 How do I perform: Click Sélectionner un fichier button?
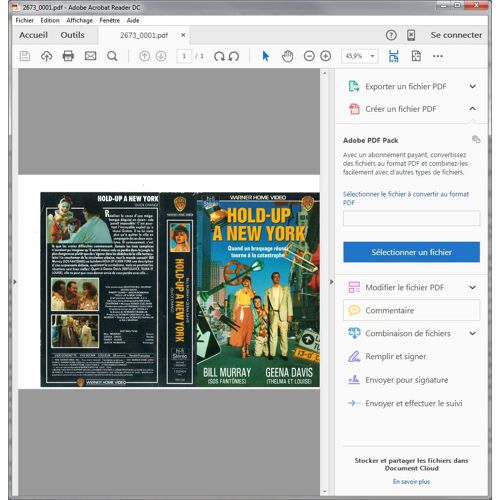click(x=412, y=252)
